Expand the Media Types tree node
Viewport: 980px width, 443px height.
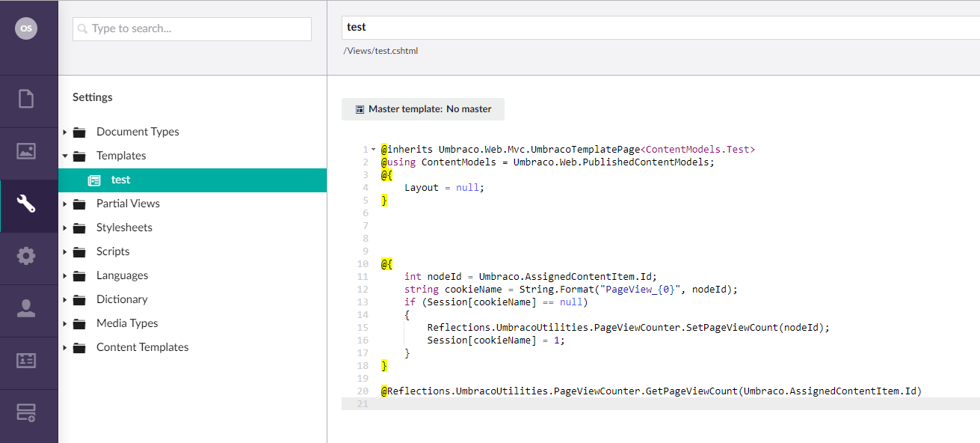(x=65, y=324)
